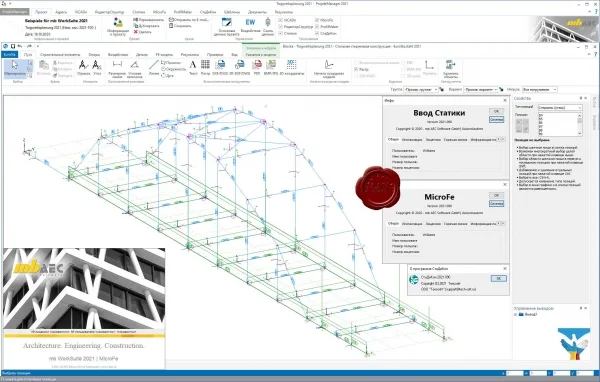
Task: Click OK in Ввод Статики dialog
Action: click(x=496, y=111)
